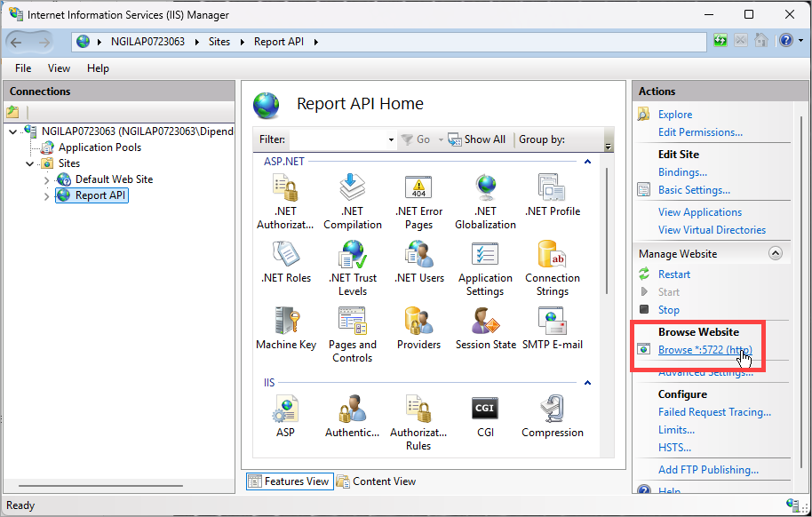The image size is (812, 517).
Task: Click the Create New Connection icon
Action: pos(13,111)
